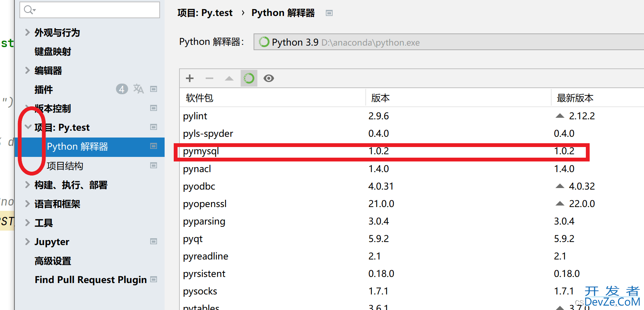Open 版本控制 settings page
Screen dimensions: 644x310
point(53,108)
